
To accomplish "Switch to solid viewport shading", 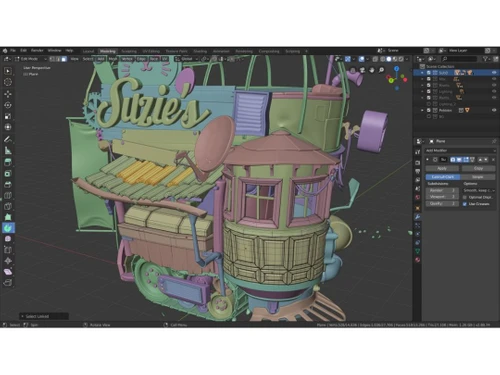I will (388, 59).
